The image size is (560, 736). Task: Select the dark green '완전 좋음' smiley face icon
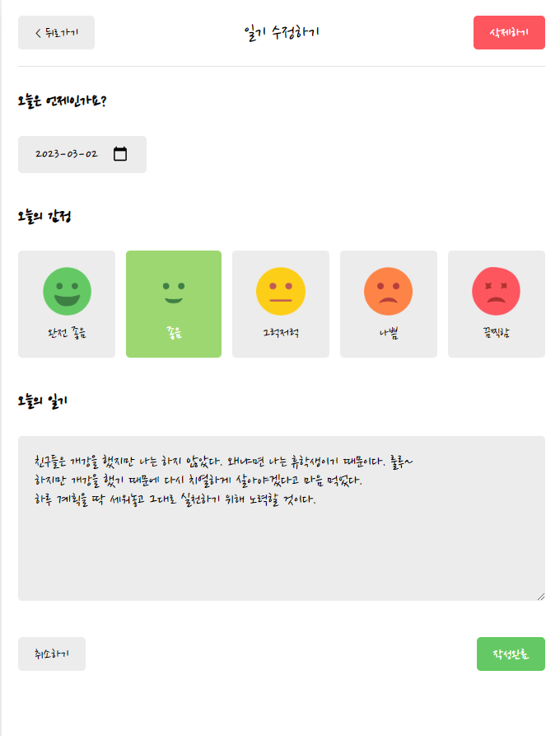pos(65,290)
